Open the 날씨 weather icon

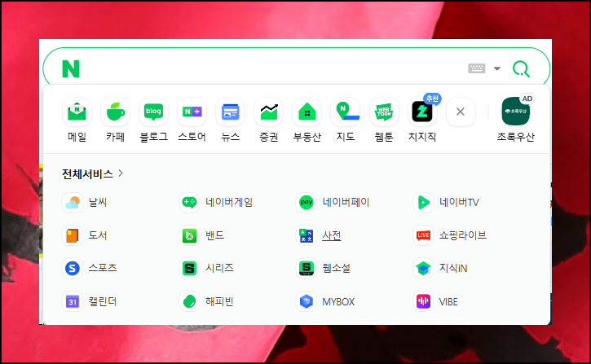tap(73, 203)
